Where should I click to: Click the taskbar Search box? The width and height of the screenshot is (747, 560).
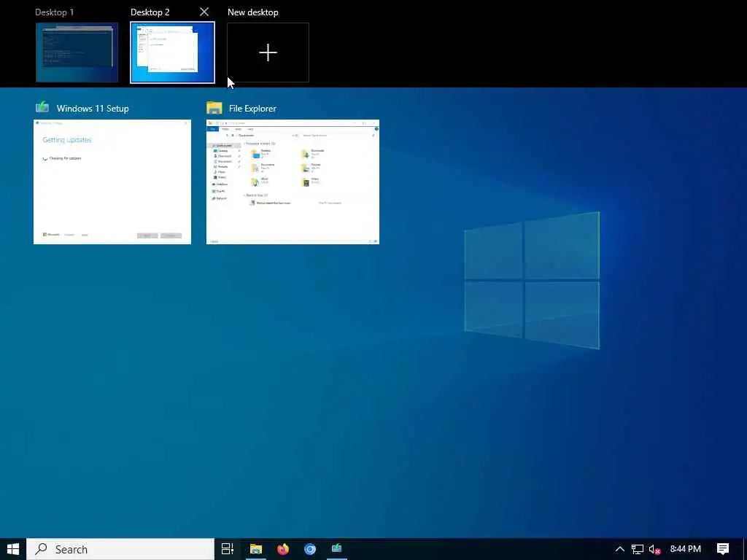pyautogui.click(x=120, y=549)
